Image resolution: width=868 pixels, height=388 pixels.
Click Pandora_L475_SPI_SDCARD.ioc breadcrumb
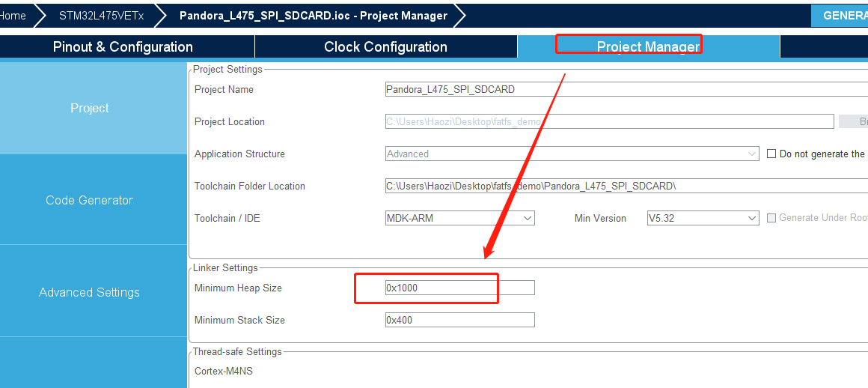coord(314,16)
